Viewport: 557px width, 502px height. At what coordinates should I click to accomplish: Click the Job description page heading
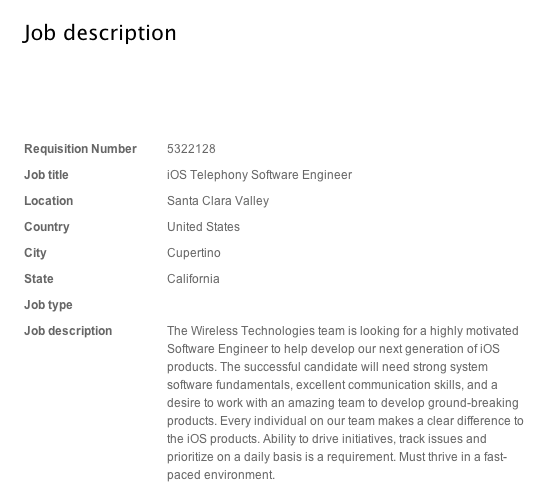click(99, 33)
